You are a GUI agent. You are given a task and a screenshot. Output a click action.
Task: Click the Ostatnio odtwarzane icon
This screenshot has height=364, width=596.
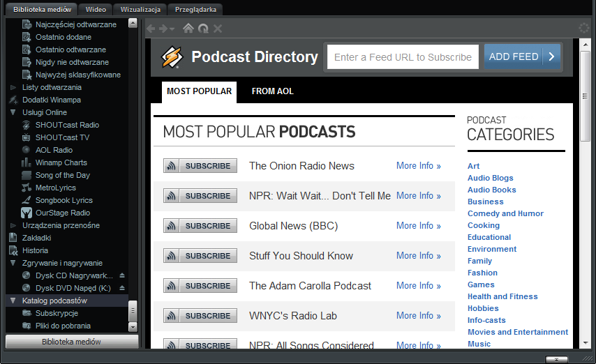27,50
